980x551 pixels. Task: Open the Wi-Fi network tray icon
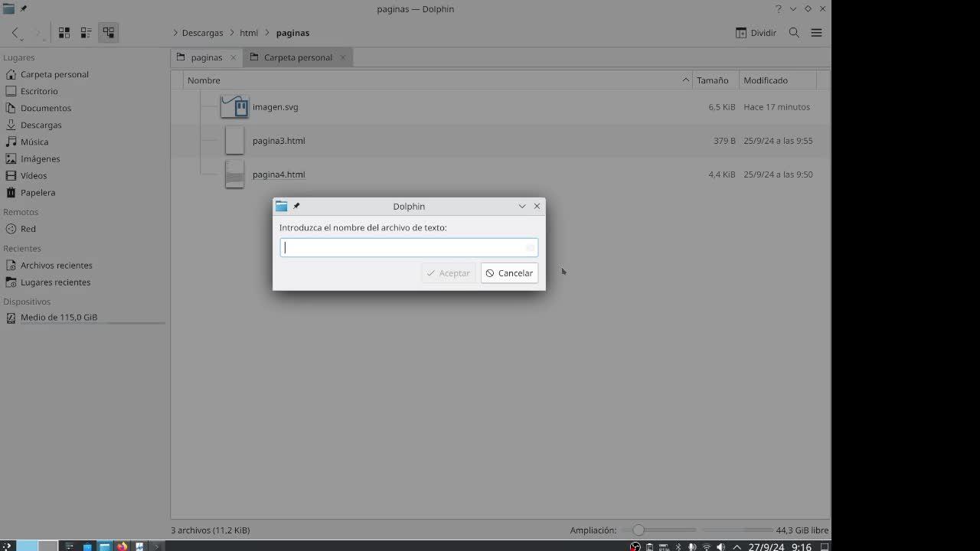pos(706,546)
